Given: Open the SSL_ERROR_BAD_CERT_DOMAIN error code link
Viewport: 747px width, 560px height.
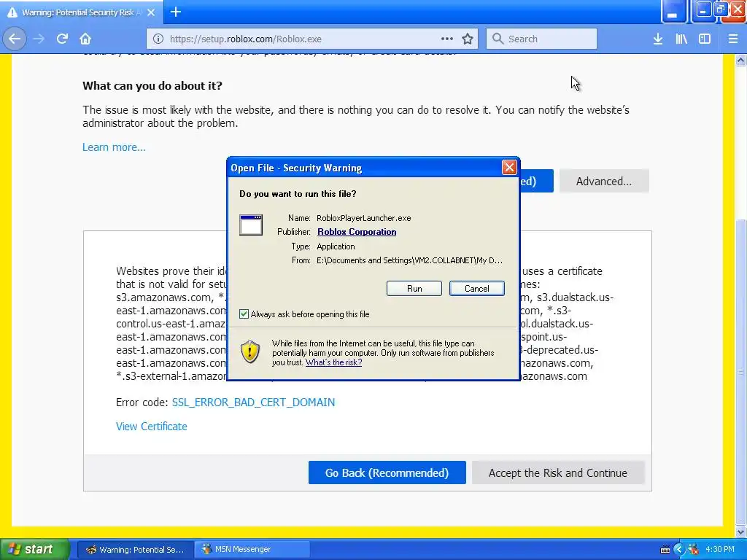Looking at the screenshot, I should [253, 402].
